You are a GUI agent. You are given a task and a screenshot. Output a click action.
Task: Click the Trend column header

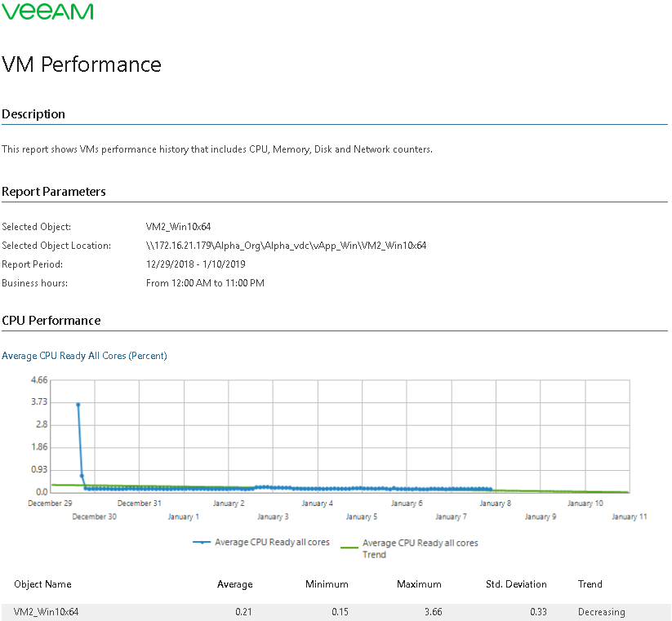click(590, 584)
